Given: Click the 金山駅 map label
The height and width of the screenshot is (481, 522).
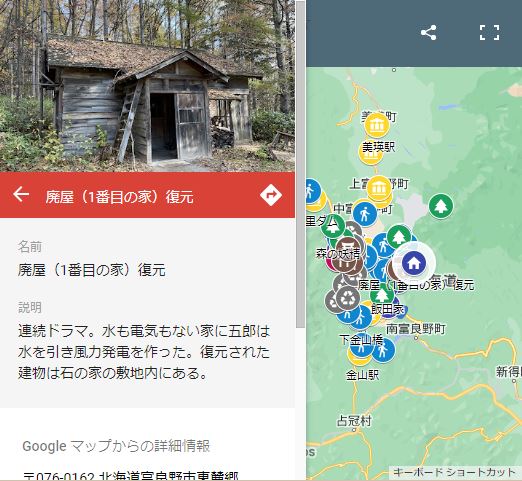Looking at the screenshot, I should (x=362, y=375).
